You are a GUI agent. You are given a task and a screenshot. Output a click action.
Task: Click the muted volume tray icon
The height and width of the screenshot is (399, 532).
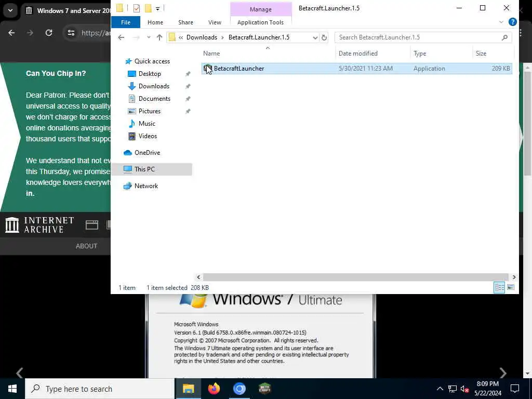(x=464, y=389)
